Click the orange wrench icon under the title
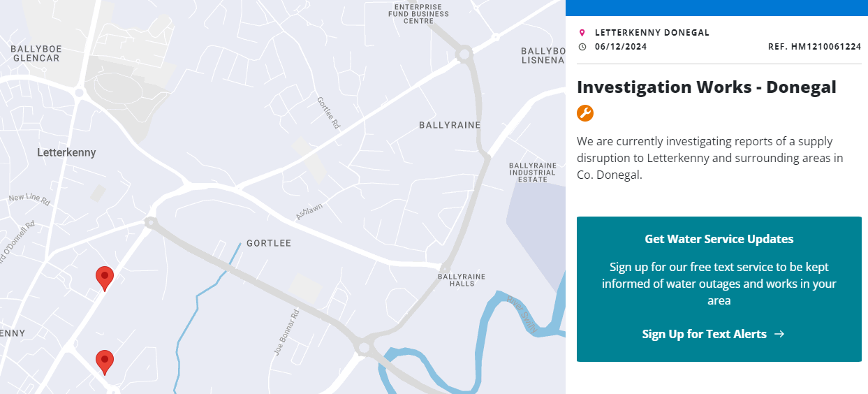The width and height of the screenshot is (868, 394). coord(585,113)
